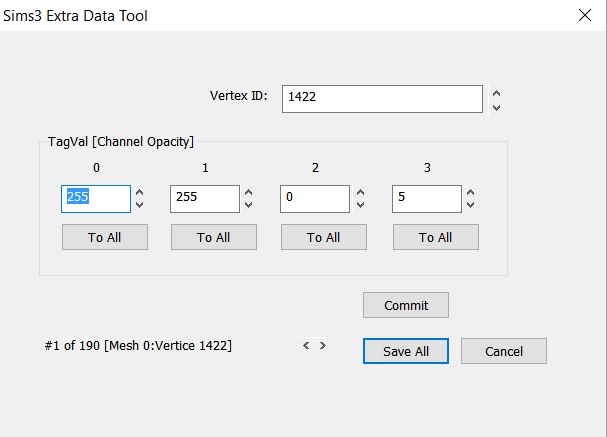
Task: Click the channel 3 opacity field
Action: pos(427,199)
